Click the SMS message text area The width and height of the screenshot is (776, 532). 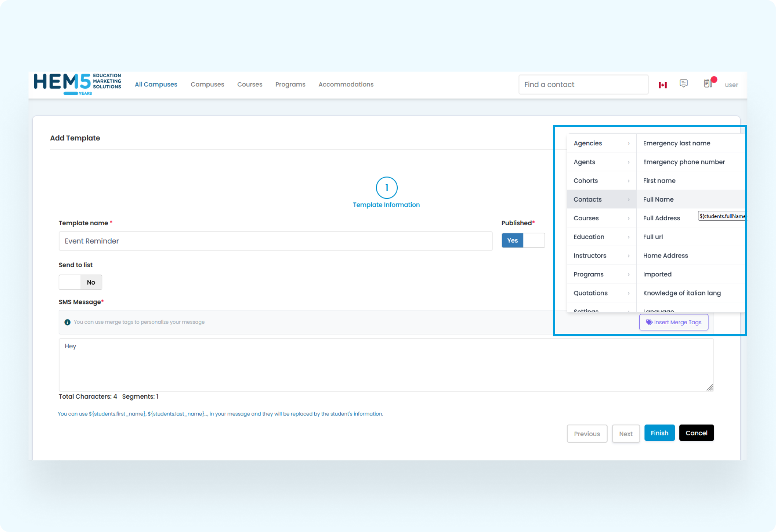click(386, 364)
